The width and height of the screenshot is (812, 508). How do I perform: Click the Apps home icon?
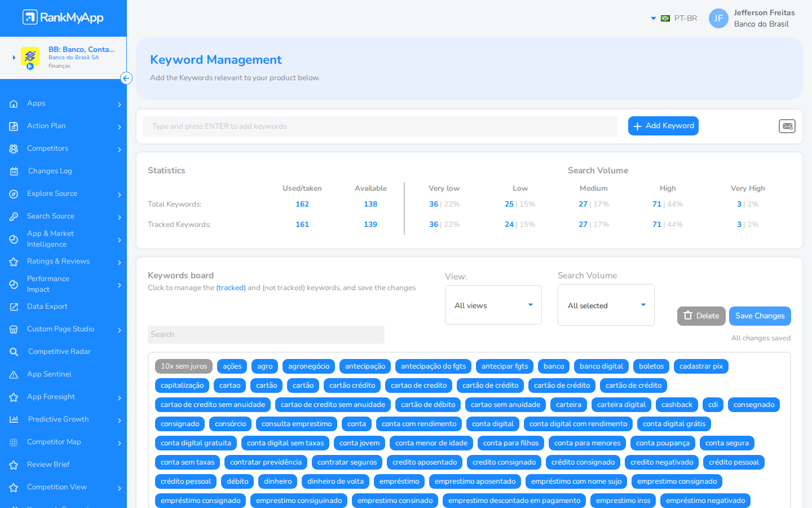click(14, 104)
